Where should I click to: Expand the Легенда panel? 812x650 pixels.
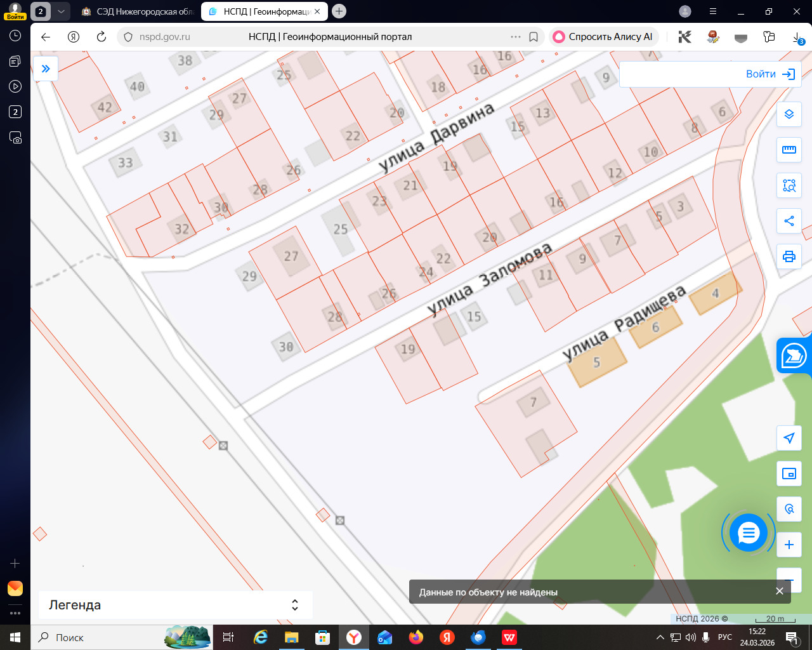tap(295, 605)
